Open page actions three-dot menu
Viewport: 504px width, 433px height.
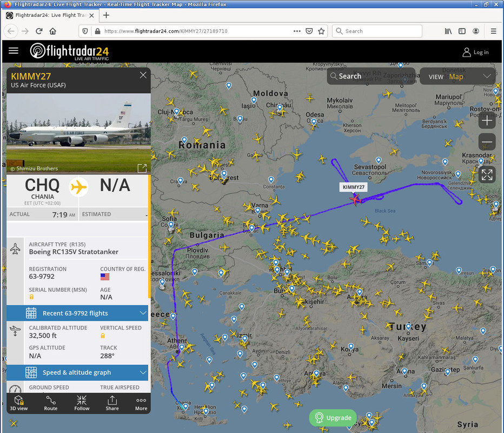point(297,31)
